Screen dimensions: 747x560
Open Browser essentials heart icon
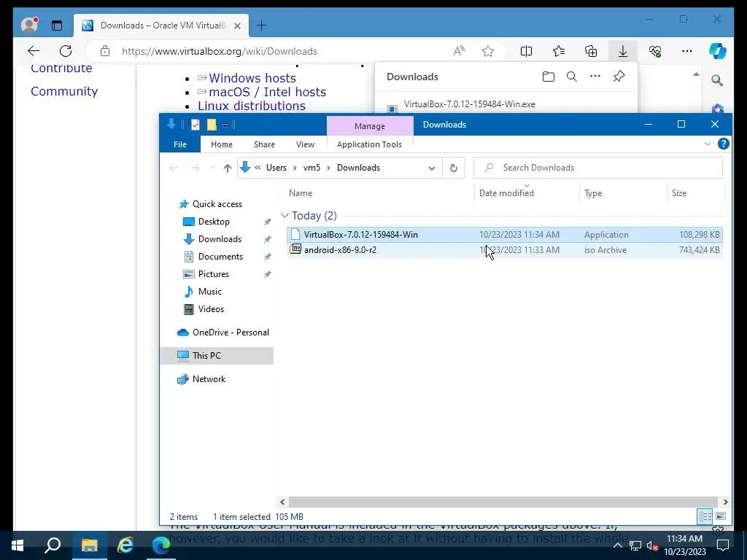click(655, 51)
